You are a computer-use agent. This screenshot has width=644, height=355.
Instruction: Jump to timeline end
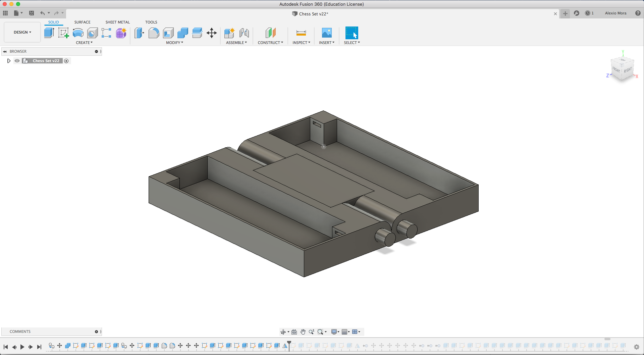[39, 347]
